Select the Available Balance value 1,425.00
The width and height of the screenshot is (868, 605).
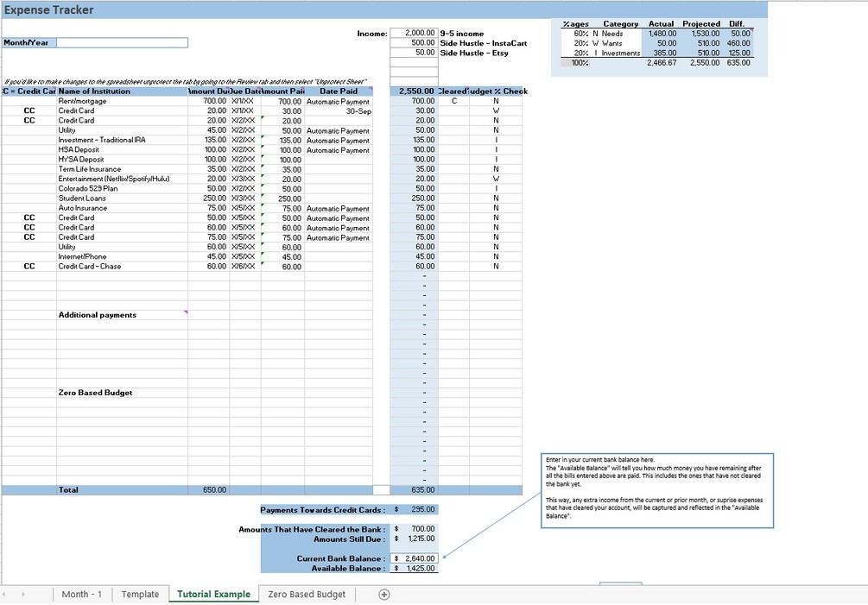414,569
